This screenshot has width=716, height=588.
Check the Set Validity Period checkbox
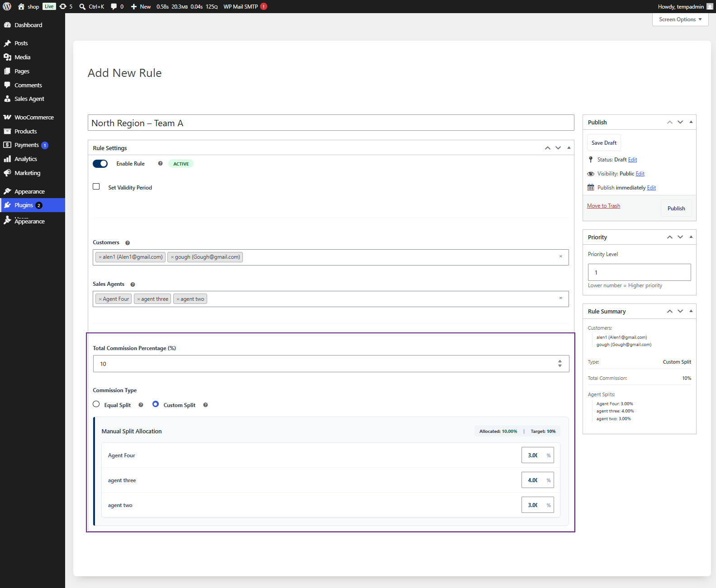(96, 186)
